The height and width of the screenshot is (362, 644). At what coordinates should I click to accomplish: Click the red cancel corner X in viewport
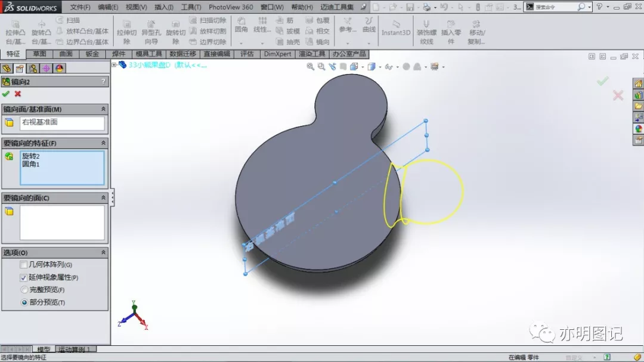(618, 96)
